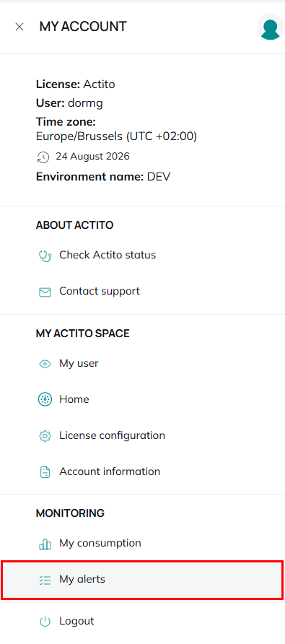Open the user avatar profile icon
Screen dimensions: 285x644
271,27
